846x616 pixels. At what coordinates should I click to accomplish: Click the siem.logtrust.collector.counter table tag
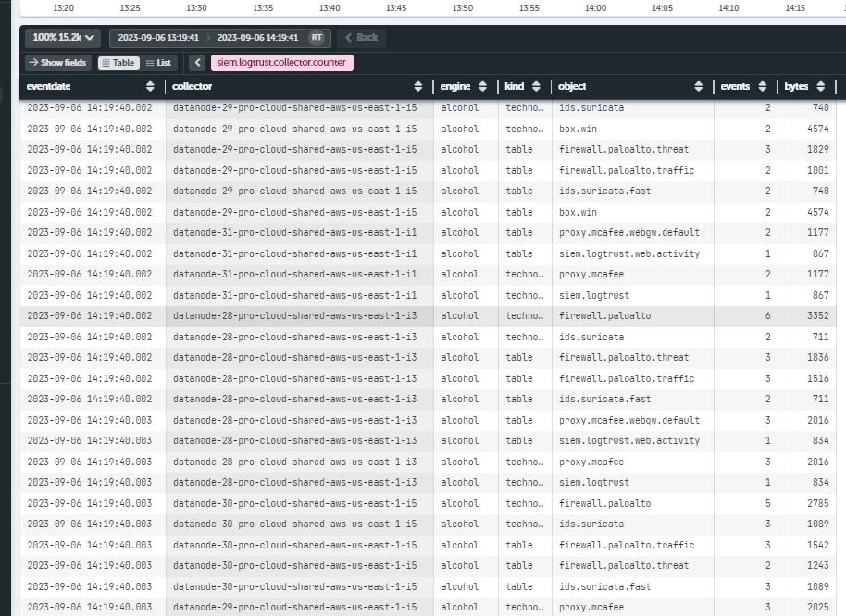281,63
